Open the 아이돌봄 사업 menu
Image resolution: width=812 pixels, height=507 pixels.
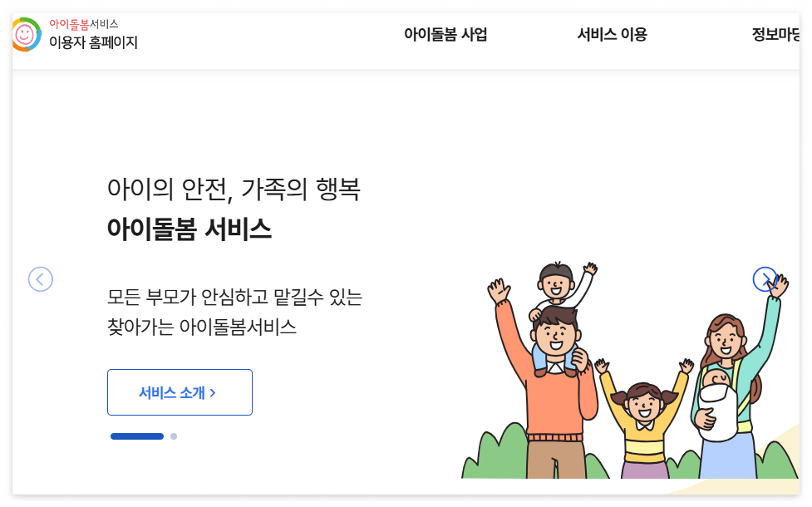point(445,34)
